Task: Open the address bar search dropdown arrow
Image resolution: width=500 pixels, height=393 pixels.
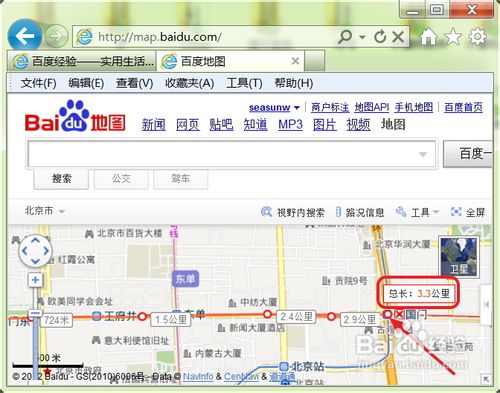Action: [x=362, y=37]
